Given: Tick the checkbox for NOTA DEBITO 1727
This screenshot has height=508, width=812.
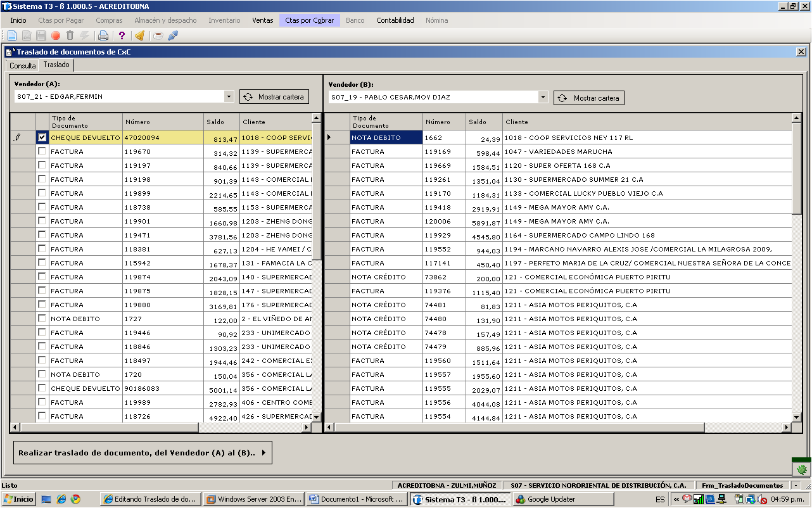Looking at the screenshot, I should point(42,319).
